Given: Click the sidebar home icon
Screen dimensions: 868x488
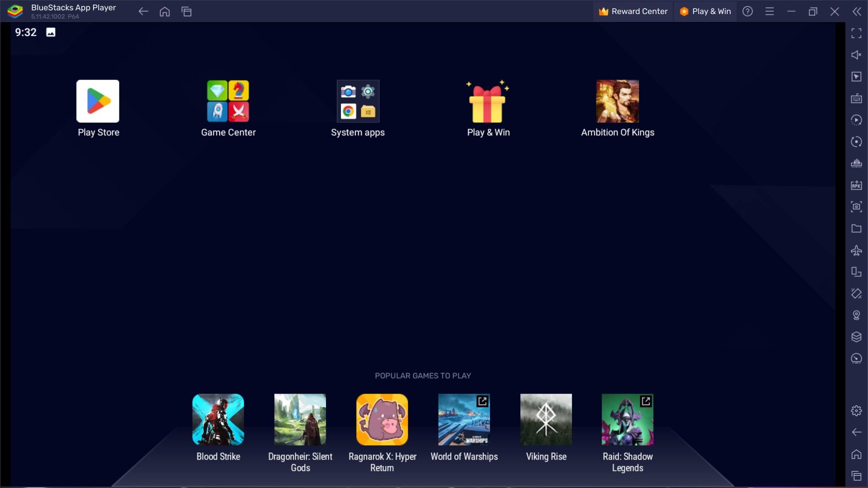Looking at the screenshot, I should pos(856,454).
